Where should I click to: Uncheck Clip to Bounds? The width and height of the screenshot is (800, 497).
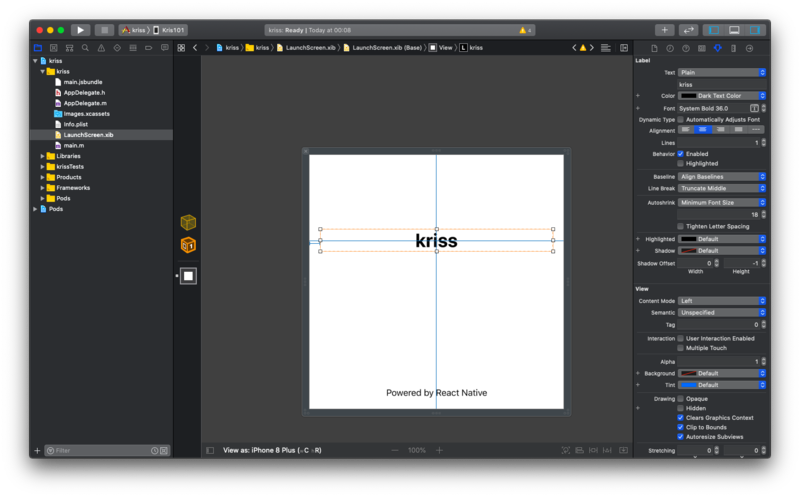pos(680,428)
